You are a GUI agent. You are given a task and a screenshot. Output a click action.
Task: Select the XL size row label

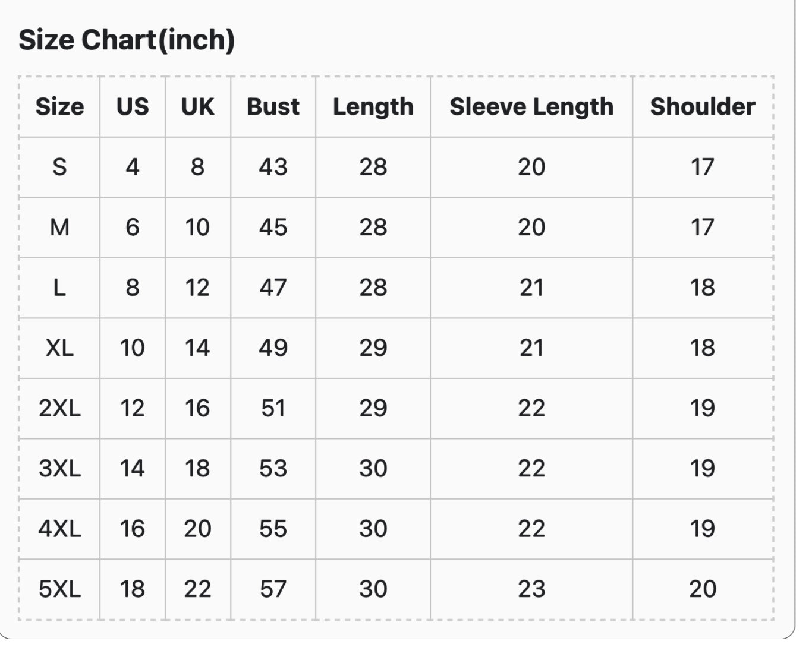(59, 348)
